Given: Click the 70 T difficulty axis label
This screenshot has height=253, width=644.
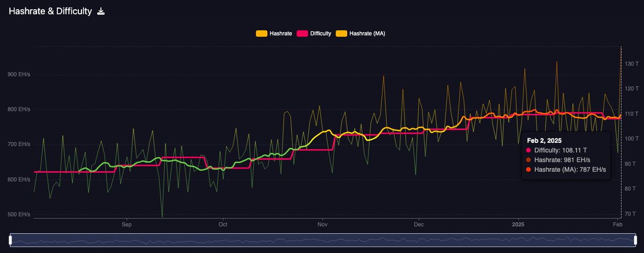Looking at the screenshot, I should tap(631, 214).
